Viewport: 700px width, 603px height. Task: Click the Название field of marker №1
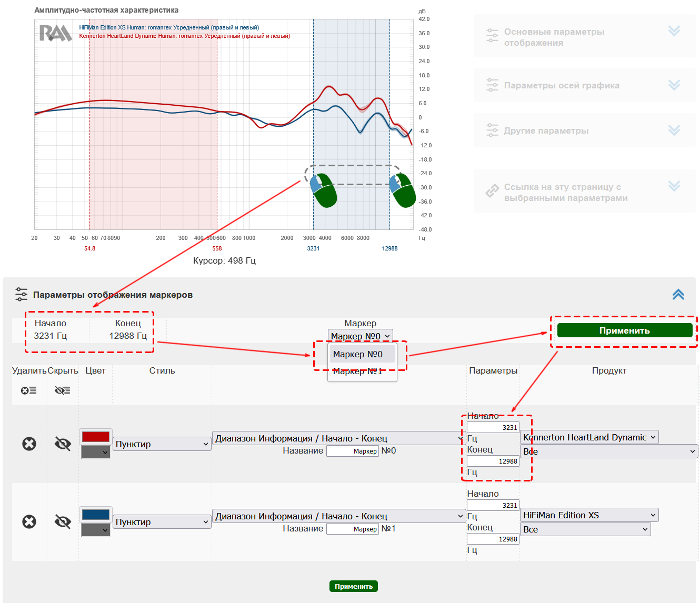click(x=353, y=529)
